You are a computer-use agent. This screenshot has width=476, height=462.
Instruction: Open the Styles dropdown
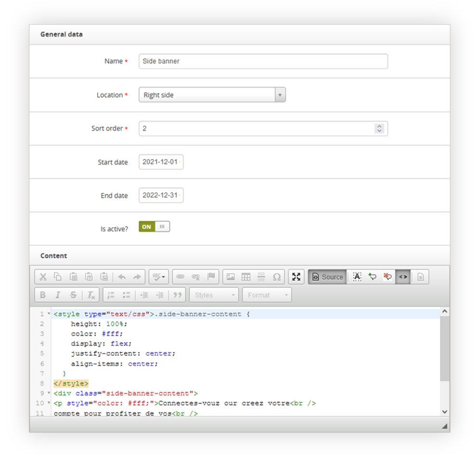tap(214, 295)
